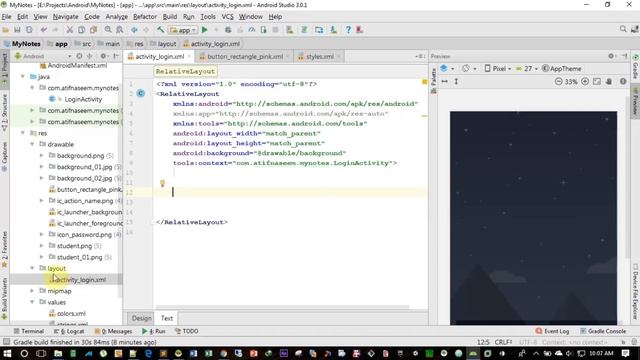Click the Save All toolbar icon
The width and height of the screenshot is (640, 360).
pos(17,30)
